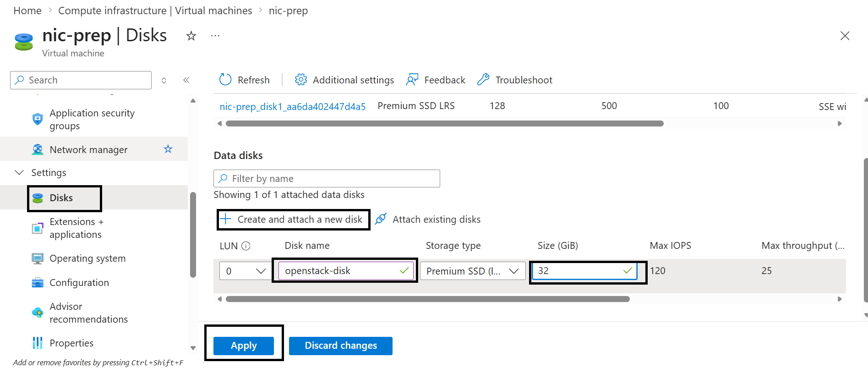Viewport: 868px width, 368px height.
Task: Open the more options ellipsis beside title
Action: coord(215,36)
